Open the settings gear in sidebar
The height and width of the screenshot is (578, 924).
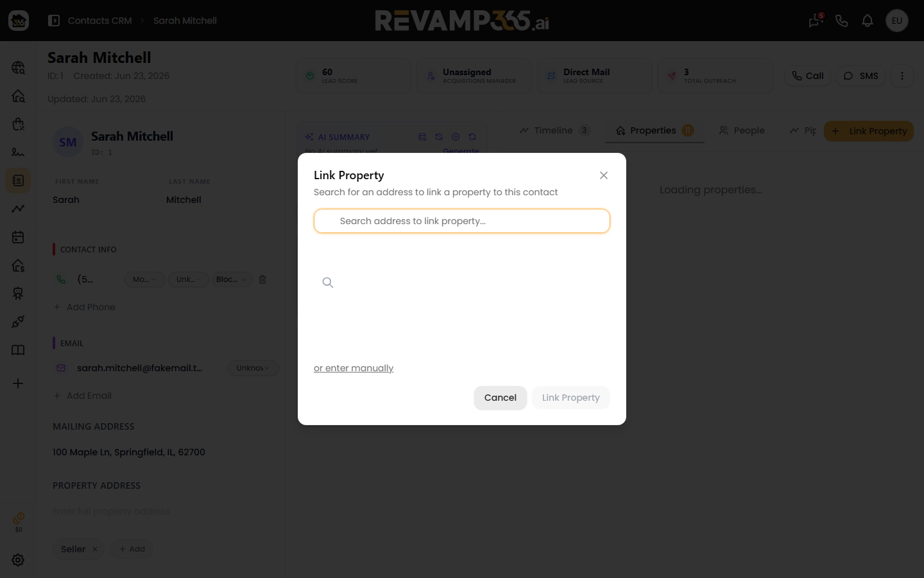pos(18,560)
